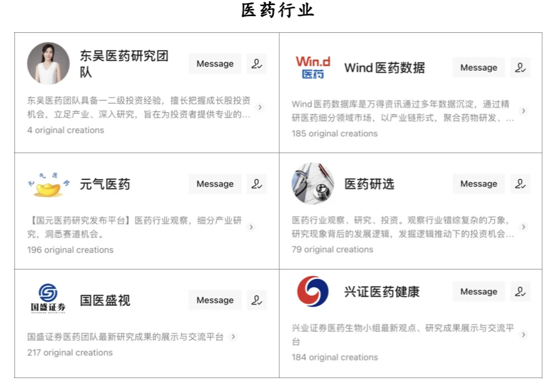Expand 元气医药 description chevron
This screenshot has height=392, width=555.
pyautogui.click(x=251, y=227)
